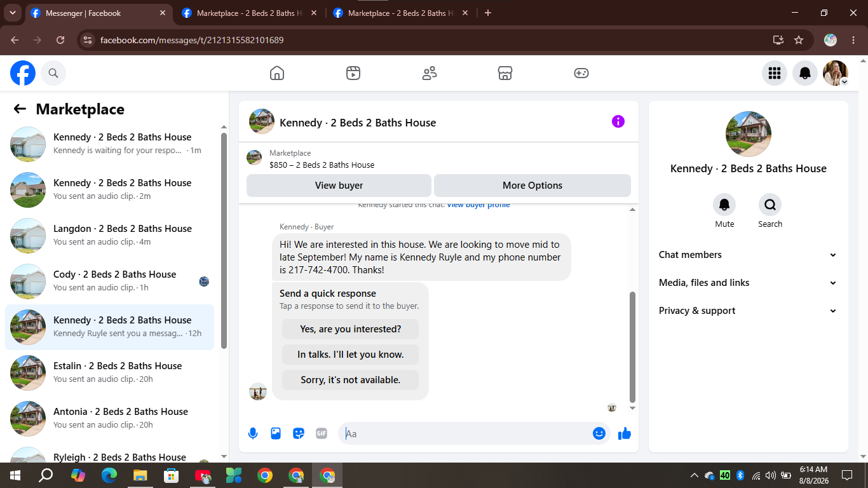Click the View buyer button
Image resolution: width=868 pixels, height=488 pixels.
(x=339, y=186)
